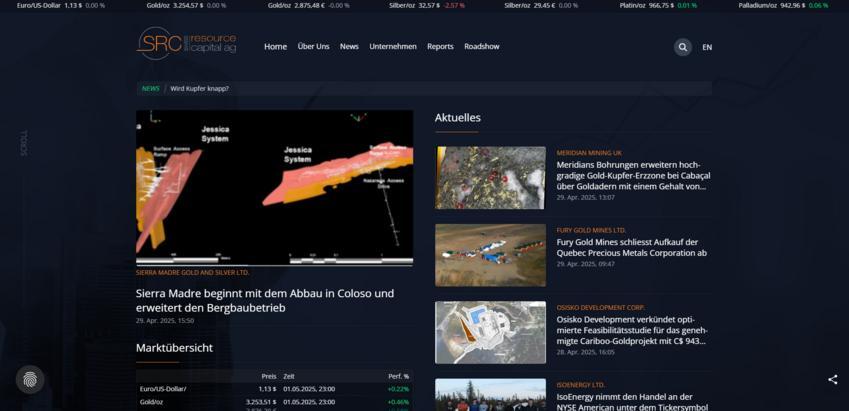
Task: Click the Gold/oz 2.875,48 € ticker entry
Action: point(309,5)
